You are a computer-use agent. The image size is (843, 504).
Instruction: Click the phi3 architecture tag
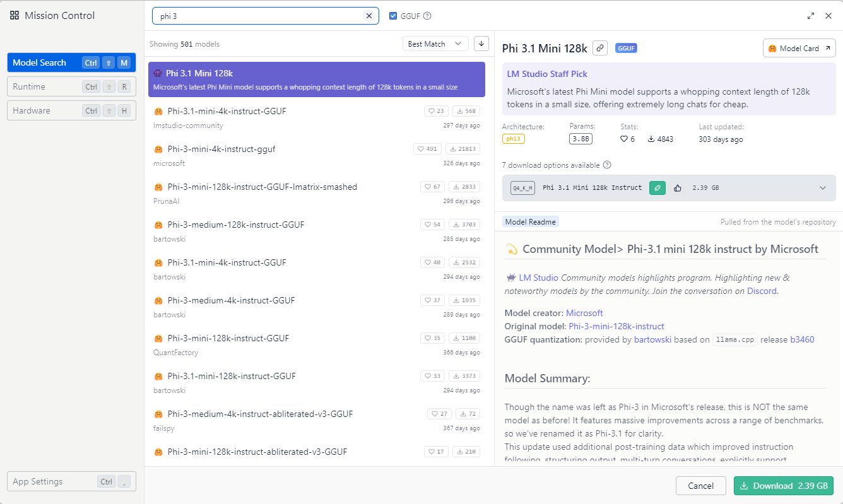(514, 139)
